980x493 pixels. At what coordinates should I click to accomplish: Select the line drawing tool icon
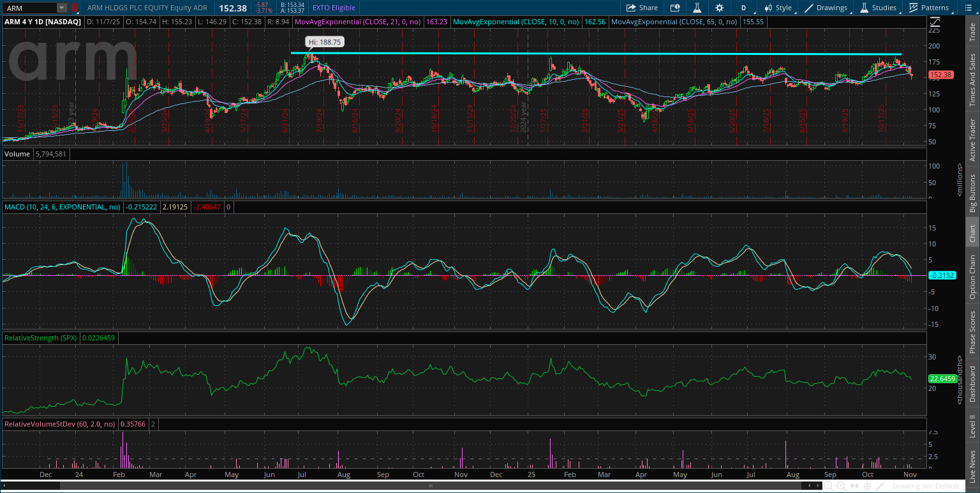pyautogui.click(x=880, y=486)
